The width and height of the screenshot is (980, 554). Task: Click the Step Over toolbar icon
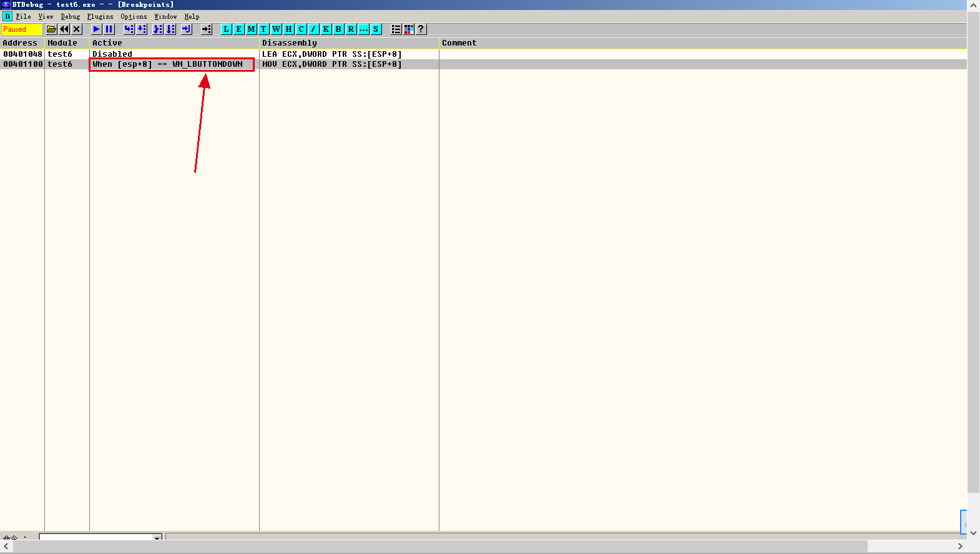(x=142, y=29)
